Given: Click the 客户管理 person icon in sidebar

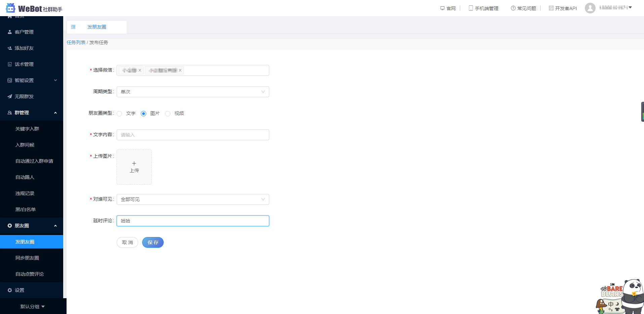Looking at the screenshot, I should coord(10,32).
